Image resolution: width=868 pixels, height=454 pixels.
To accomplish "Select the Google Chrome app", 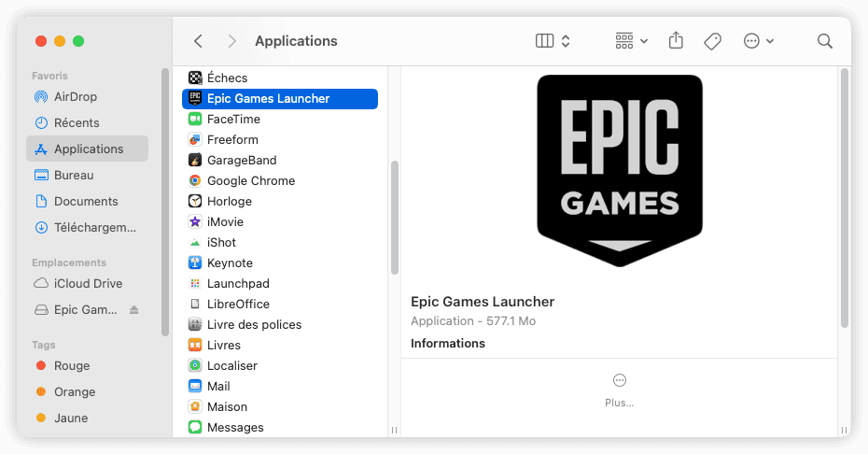I will (x=280, y=180).
